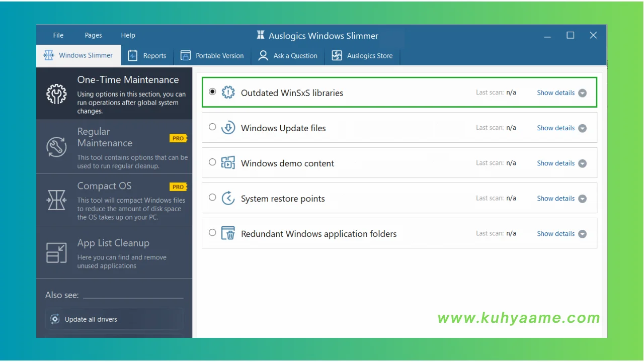Click the Auslogics logo in title bar
The width and height of the screenshot is (644, 362).
261,35
